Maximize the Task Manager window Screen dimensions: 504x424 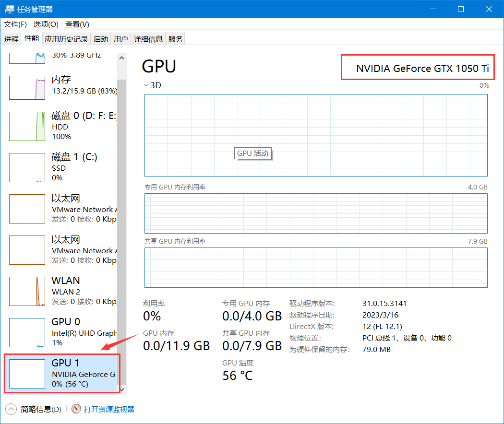[461, 9]
